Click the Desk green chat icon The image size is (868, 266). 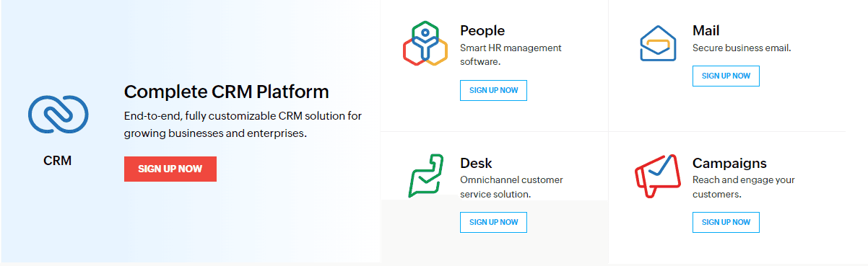tap(425, 175)
